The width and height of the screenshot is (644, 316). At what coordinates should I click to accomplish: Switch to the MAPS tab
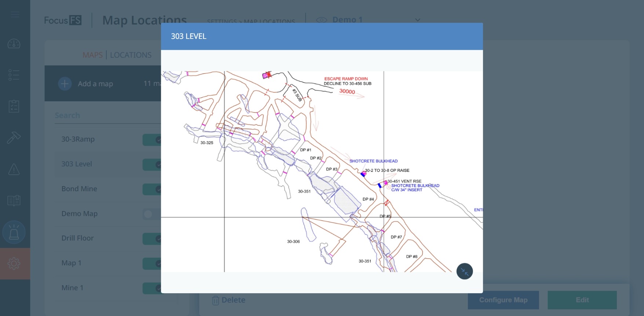[92, 55]
